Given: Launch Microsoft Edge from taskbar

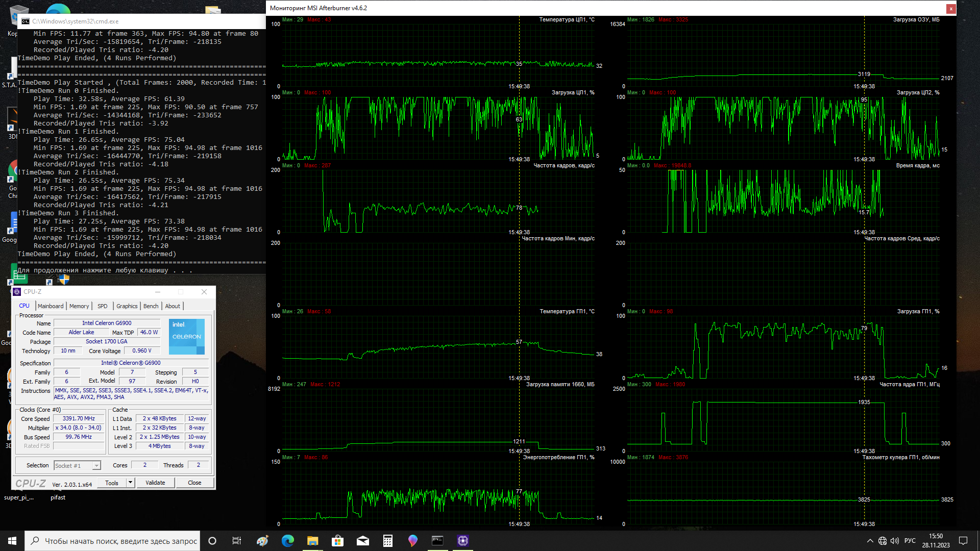Looking at the screenshot, I should pyautogui.click(x=288, y=541).
